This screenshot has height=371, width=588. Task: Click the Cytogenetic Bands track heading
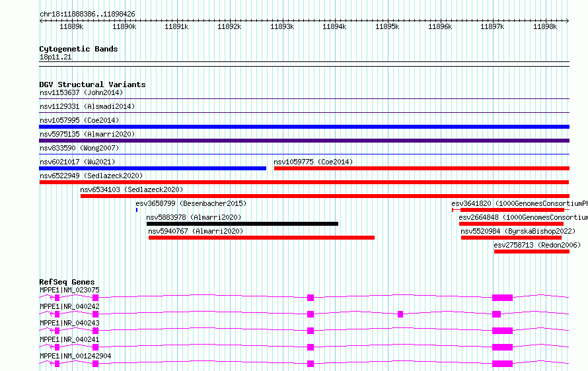click(x=79, y=49)
